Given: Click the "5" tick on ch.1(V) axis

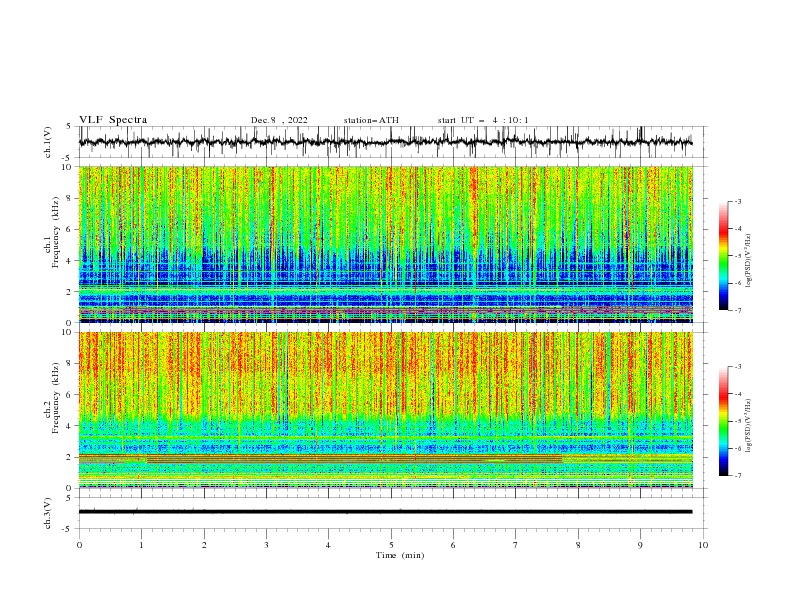Looking at the screenshot, I should (70, 127).
